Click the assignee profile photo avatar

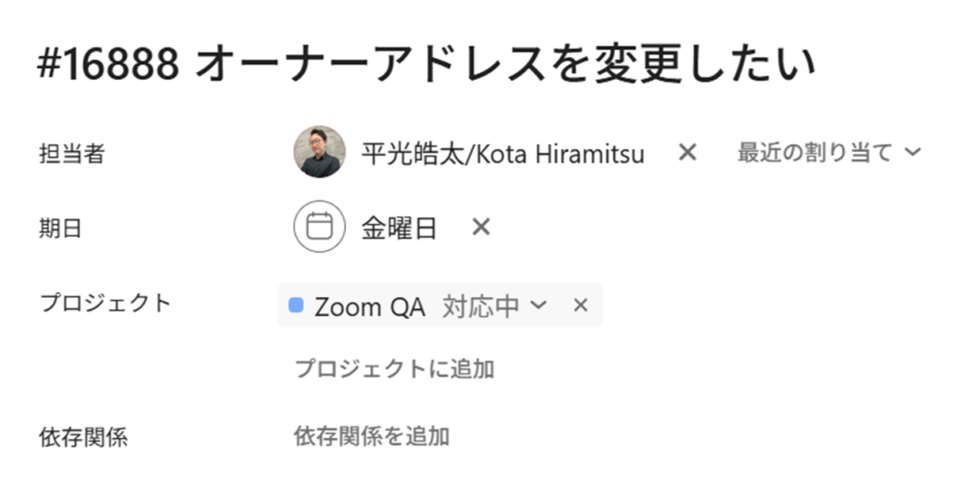pos(319,151)
